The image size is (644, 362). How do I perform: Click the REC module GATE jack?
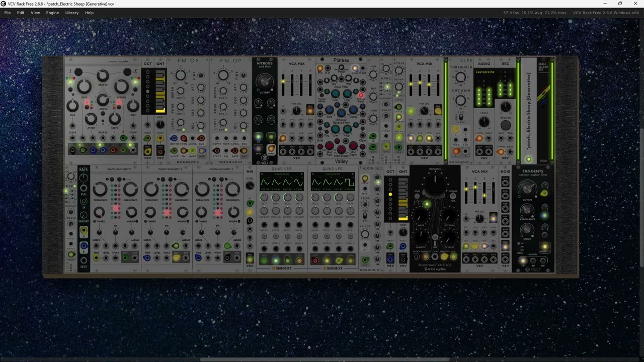[x=501, y=137]
